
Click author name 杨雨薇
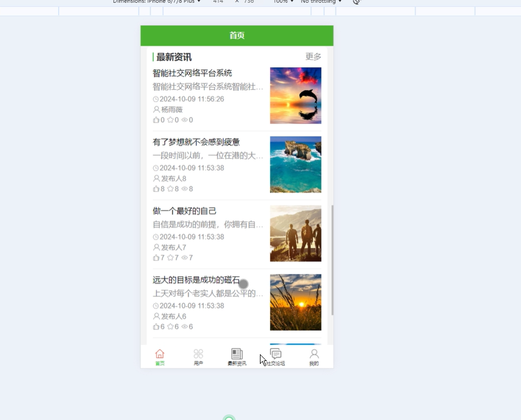pos(172,109)
